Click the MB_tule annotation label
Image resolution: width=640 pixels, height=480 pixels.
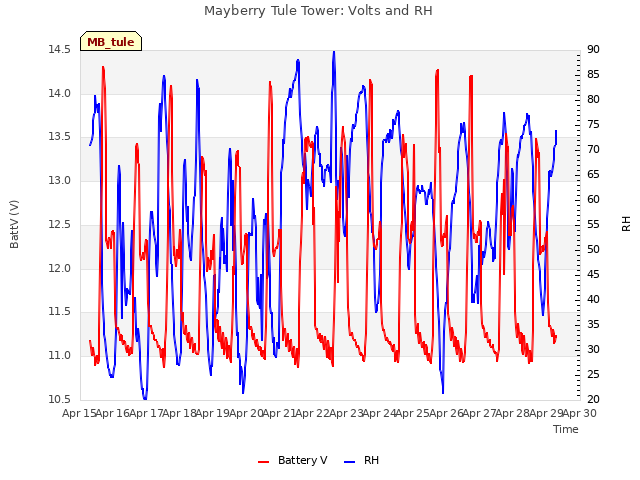[111, 42]
